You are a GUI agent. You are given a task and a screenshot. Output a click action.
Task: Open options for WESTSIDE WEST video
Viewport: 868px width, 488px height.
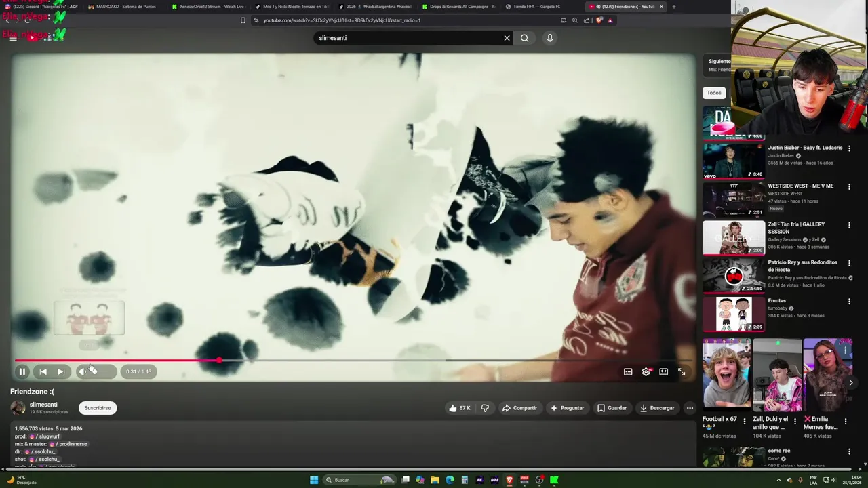pyautogui.click(x=849, y=186)
